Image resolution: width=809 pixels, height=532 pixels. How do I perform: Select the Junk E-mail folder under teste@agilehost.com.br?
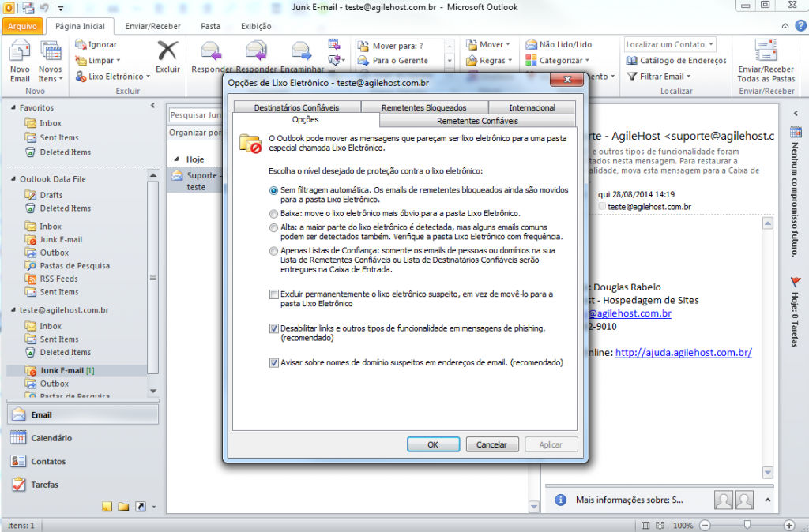(x=77, y=370)
